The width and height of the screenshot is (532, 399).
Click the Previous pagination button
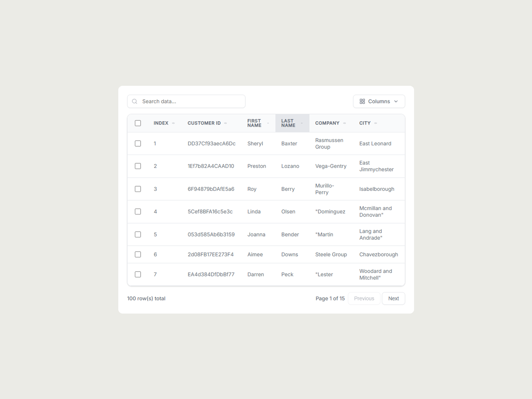coord(364,298)
